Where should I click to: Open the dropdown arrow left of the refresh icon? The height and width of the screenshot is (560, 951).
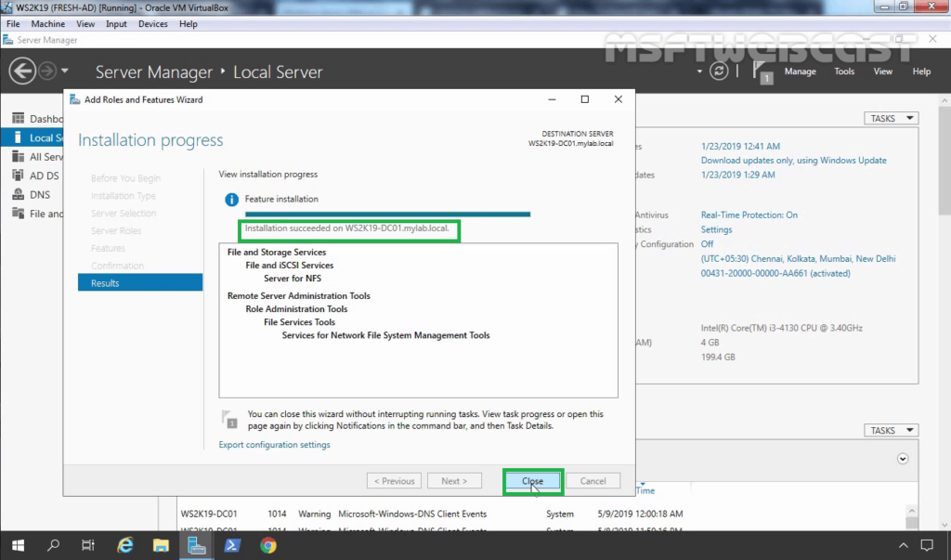[x=699, y=72]
